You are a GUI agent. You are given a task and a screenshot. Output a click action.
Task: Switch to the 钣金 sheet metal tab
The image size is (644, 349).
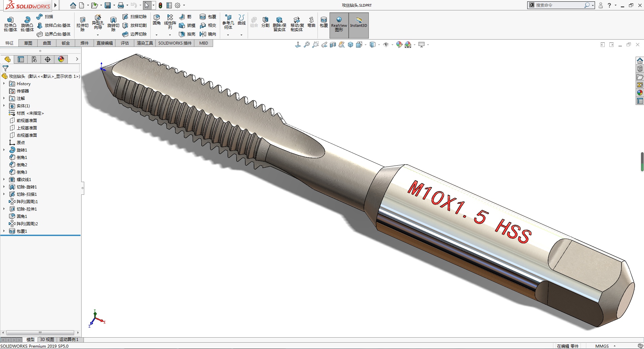tap(66, 43)
